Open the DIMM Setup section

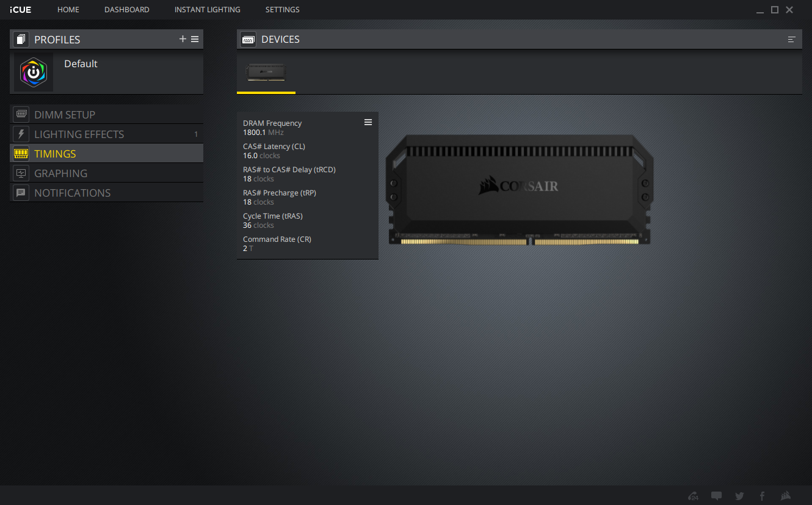coord(106,114)
